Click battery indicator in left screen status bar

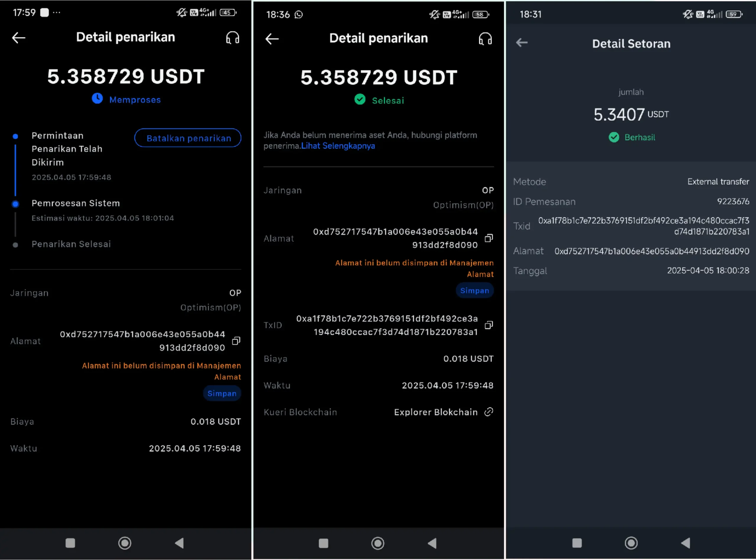228,13
